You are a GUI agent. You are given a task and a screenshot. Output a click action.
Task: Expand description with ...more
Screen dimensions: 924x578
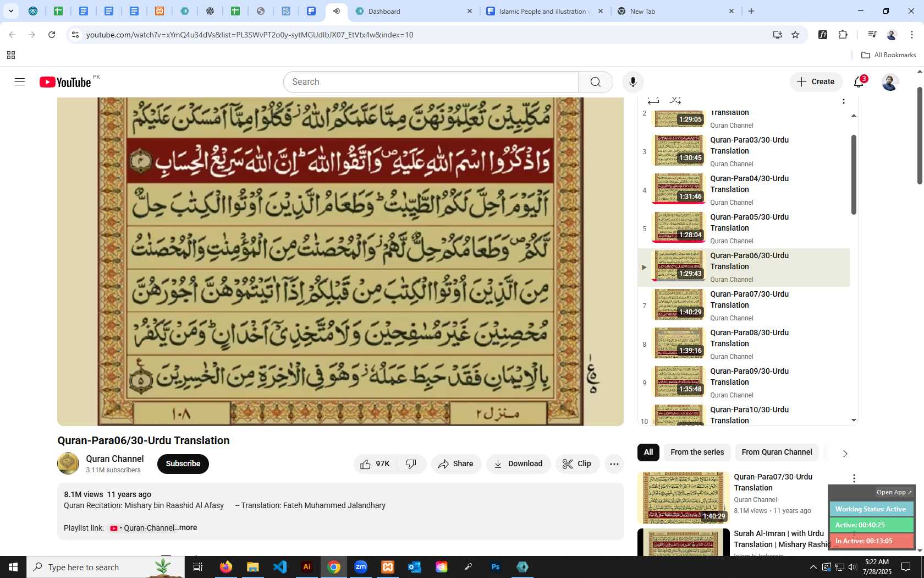coord(186,527)
